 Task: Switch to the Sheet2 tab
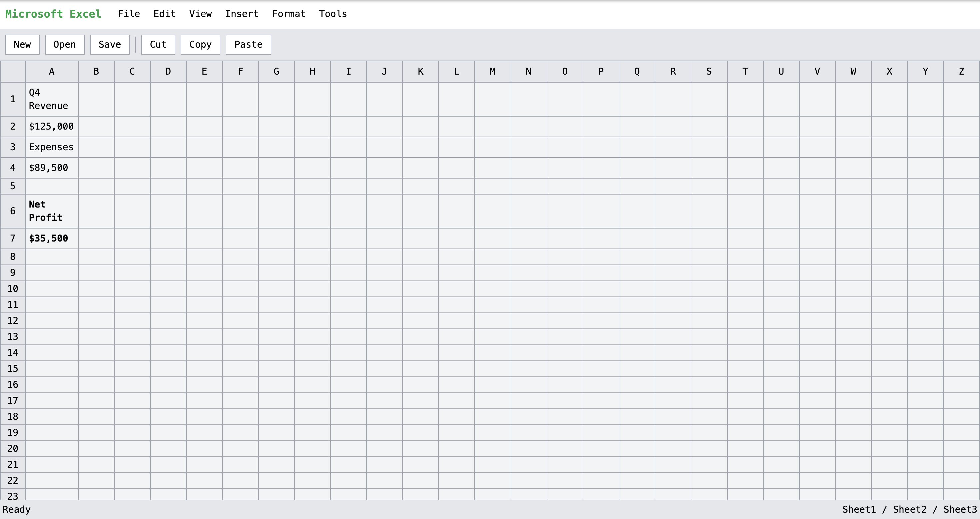pyautogui.click(x=909, y=509)
